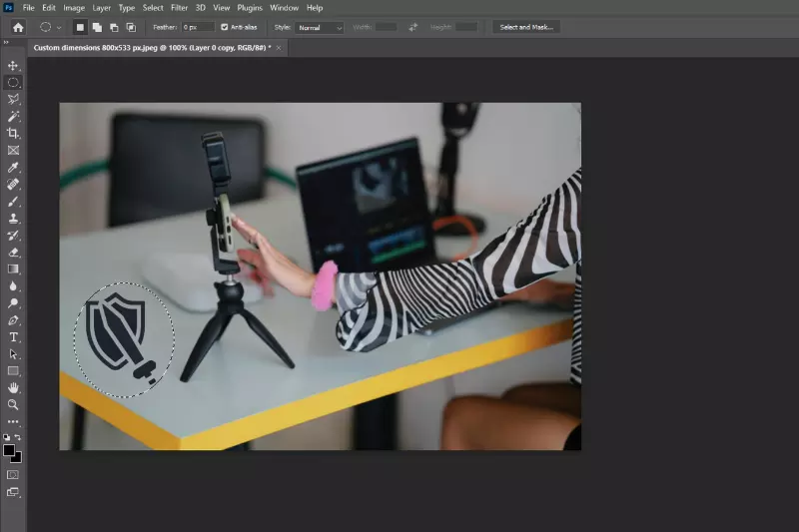799x532 pixels.
Task: Click the Select and Mask button
Action: point(526,28)
